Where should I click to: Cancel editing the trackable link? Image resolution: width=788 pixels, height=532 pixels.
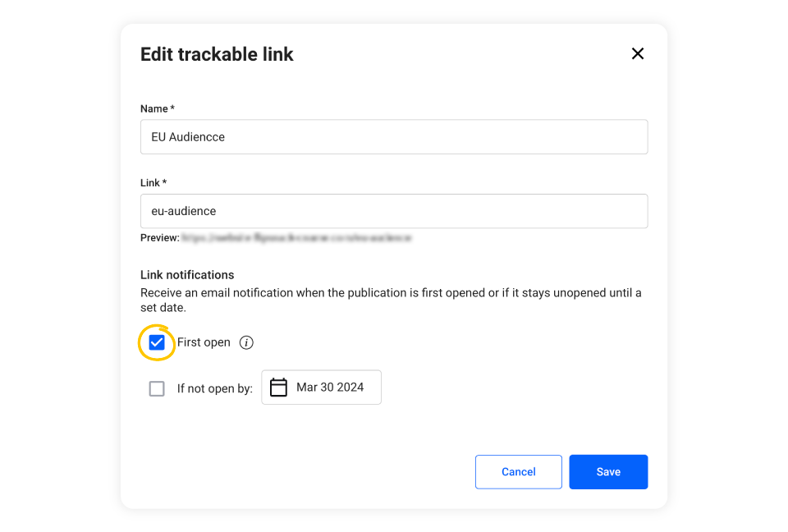518,471
